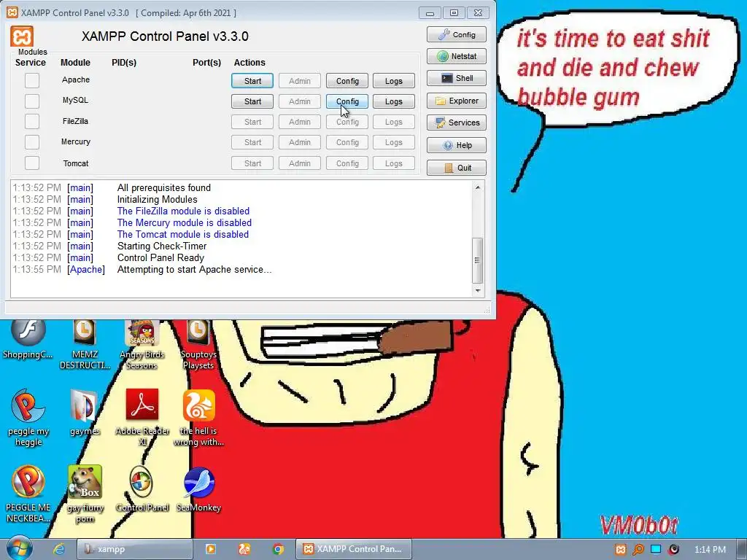
Task: Open Explorer from the XAMPP side panel
Action: 457,101
